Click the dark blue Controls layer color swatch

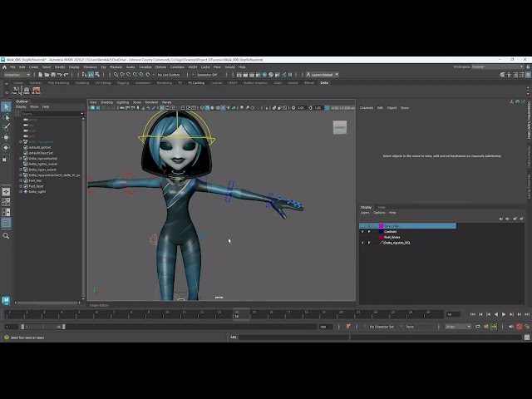point(381,232)
